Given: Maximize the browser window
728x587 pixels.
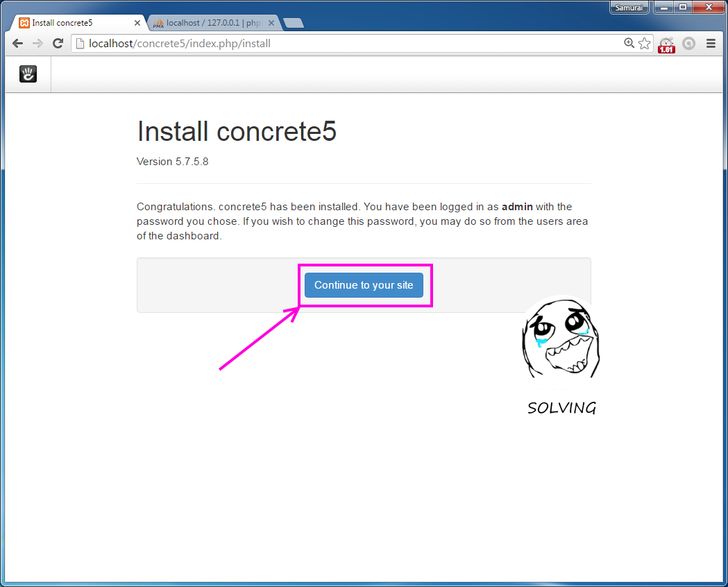Looking at the screenshot, I should (683, 7).
